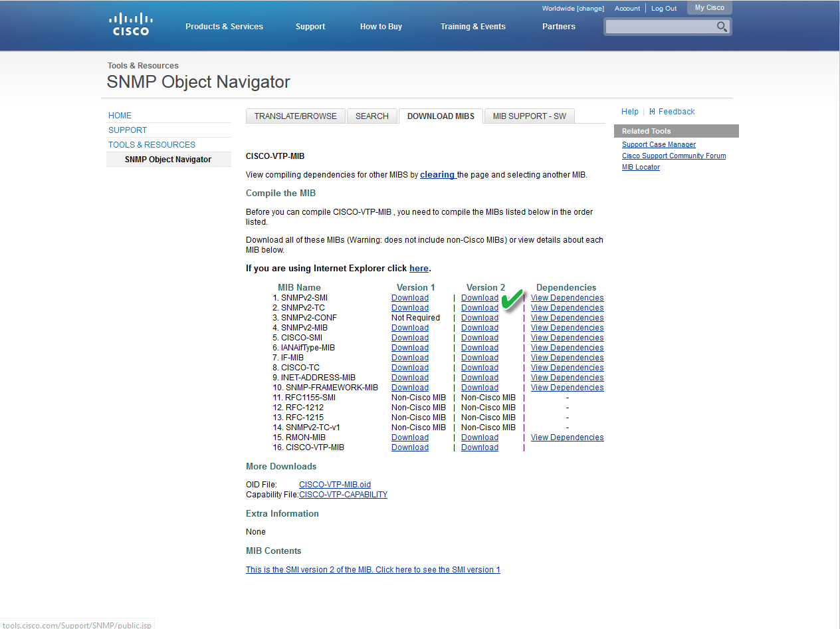
Task: Download Version 1 of CISCO-SMI
Action: coord(410,338)
